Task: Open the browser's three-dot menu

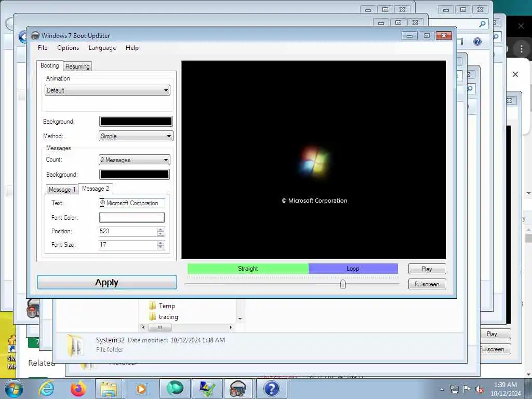Action: (x=522, y=49)
